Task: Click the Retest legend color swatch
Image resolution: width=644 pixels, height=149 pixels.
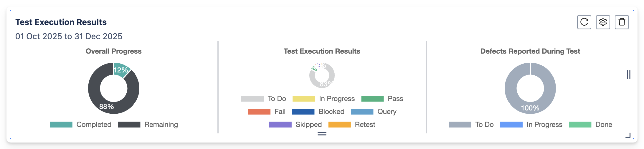Action: tap(339, 125)
